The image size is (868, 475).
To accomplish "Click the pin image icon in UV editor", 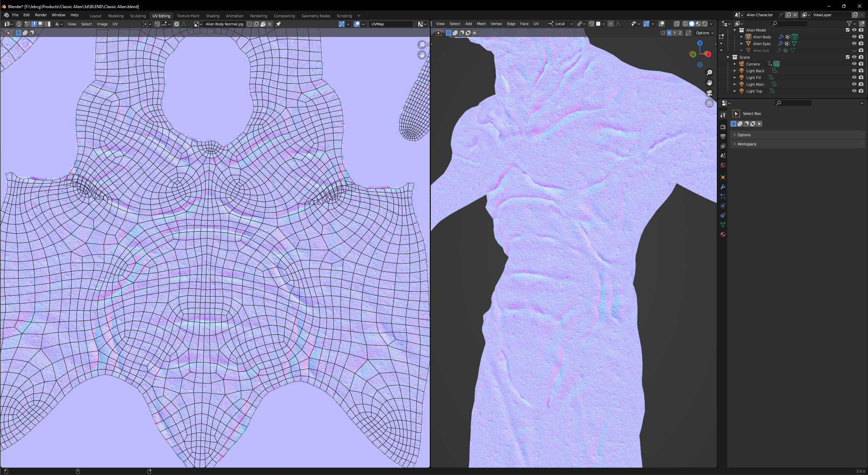I will [278, 24].
